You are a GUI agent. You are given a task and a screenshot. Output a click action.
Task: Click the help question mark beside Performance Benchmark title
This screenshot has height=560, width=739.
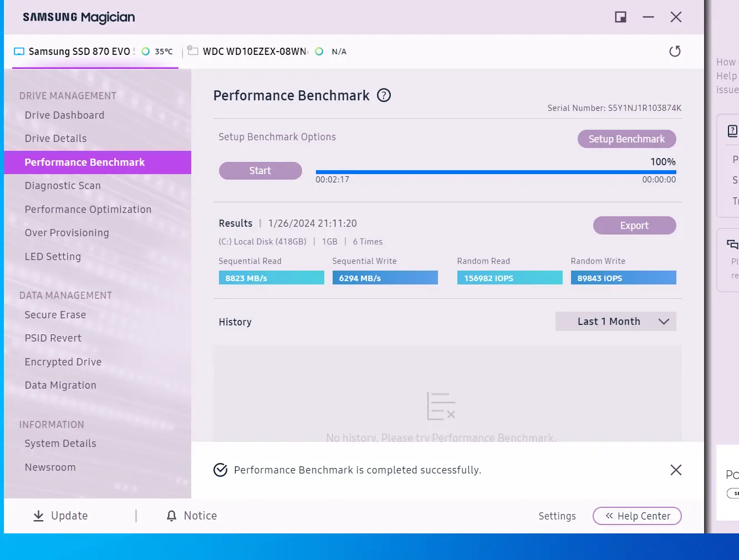pos(384,95)
